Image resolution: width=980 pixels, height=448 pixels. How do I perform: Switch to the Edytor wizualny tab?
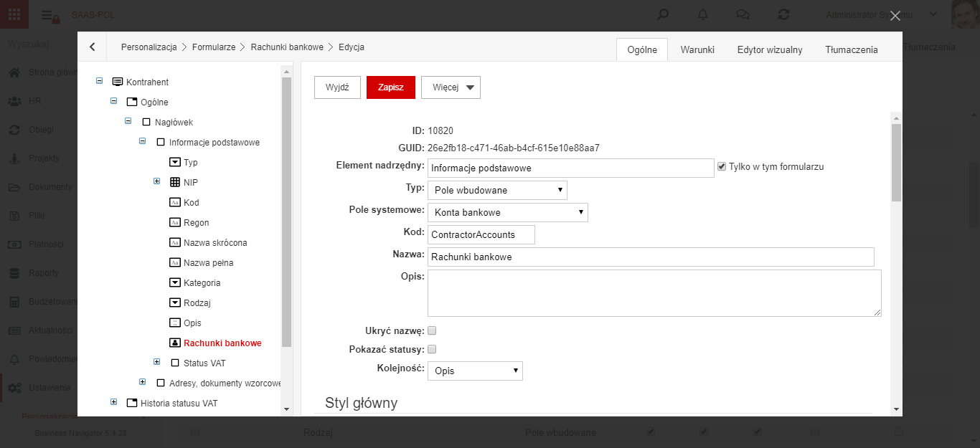point(770,49)
